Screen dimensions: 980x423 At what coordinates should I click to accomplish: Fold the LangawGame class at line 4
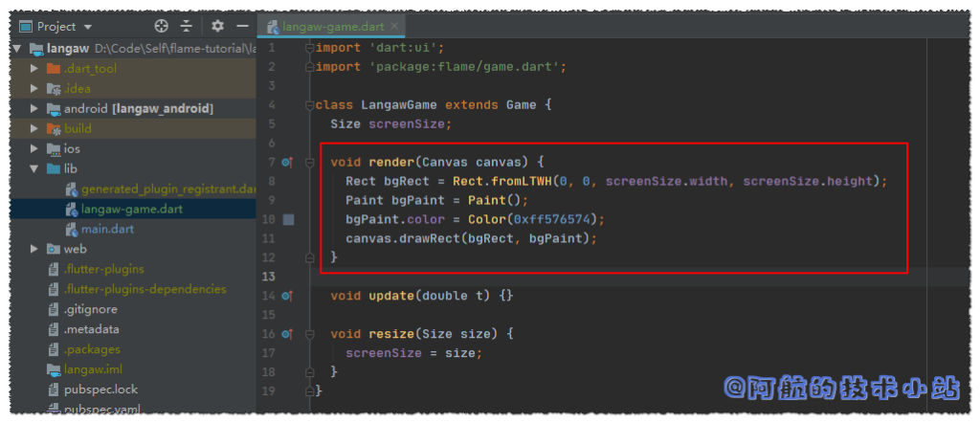pos(309,105)
